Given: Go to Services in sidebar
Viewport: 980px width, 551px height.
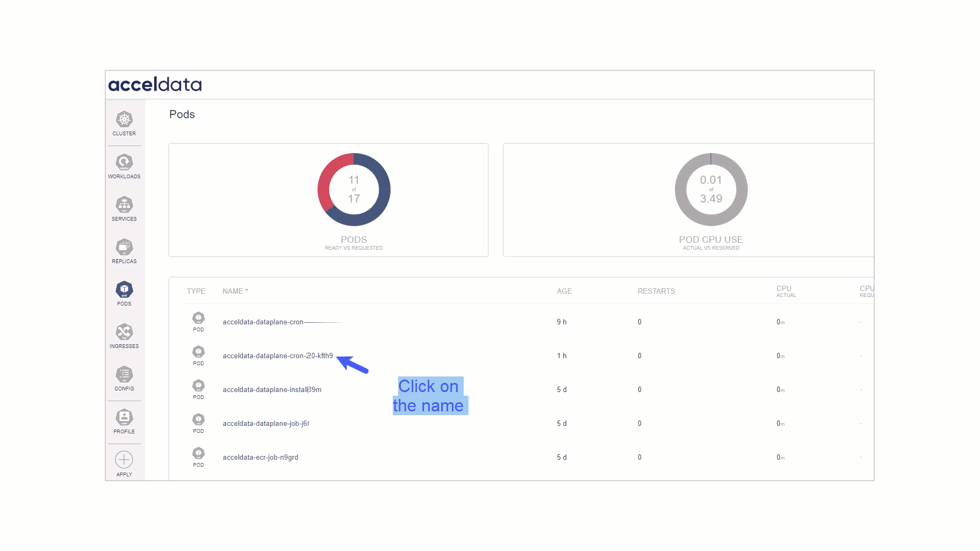Looking at the screenshot, I should (x=124, y=204).
